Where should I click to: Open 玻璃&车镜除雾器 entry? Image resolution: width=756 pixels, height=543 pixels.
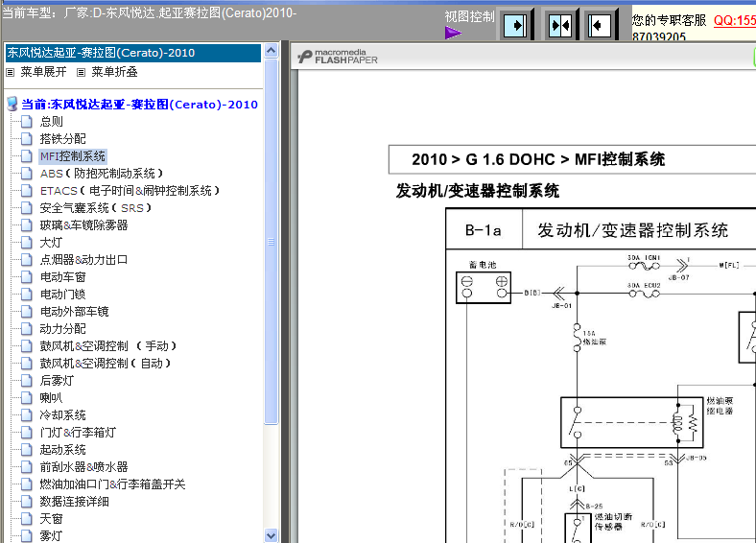tap(83, 225)
